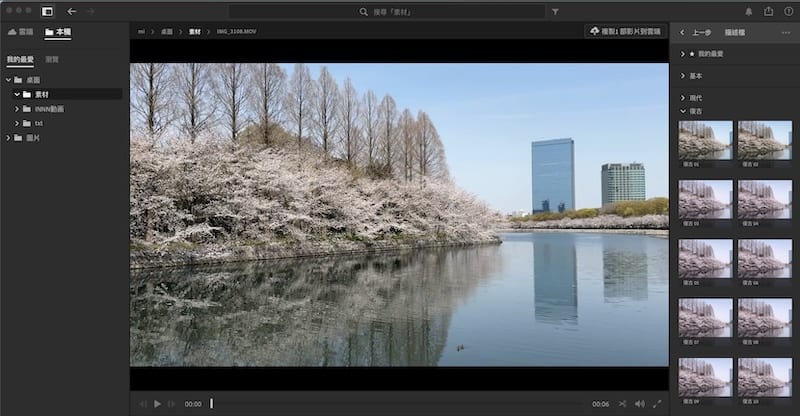800x416 pixels.
Task: Mute the video volume speaker
Action: point(639,404)
